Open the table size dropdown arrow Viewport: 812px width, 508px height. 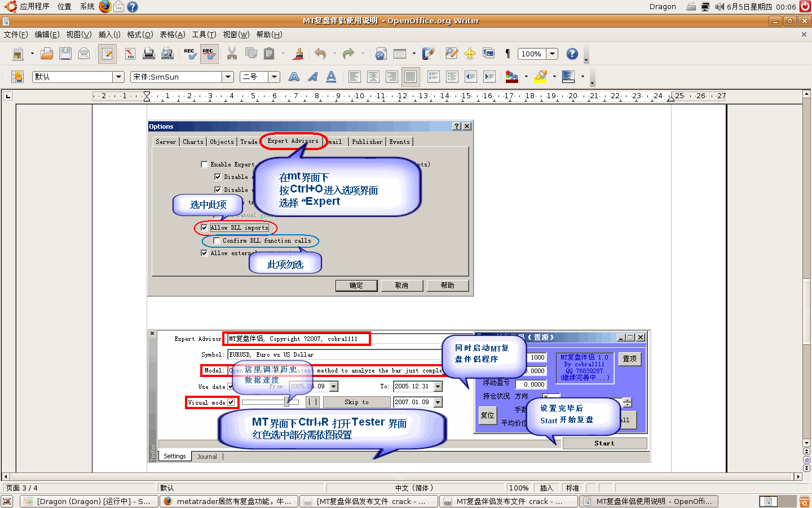tap(414, 54)
